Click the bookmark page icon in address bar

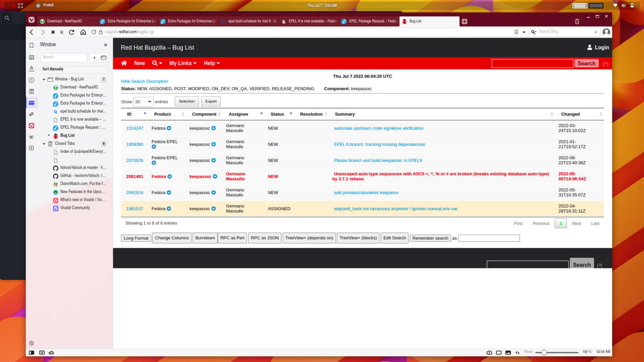pos(516,32)
